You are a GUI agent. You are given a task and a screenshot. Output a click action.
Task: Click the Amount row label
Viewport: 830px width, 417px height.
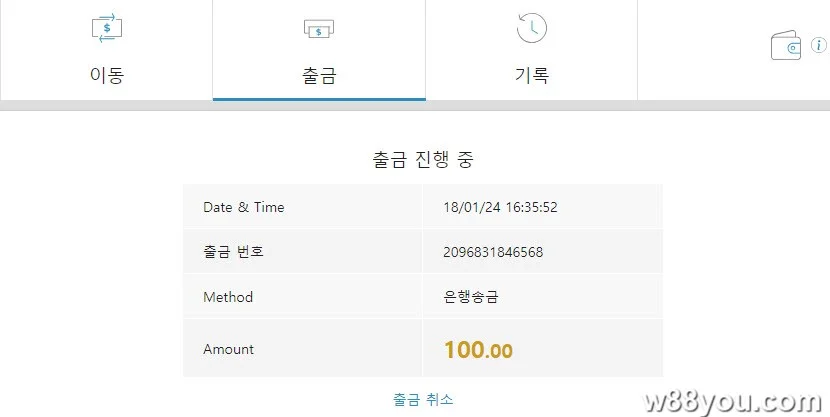click(x=228, y=349)
